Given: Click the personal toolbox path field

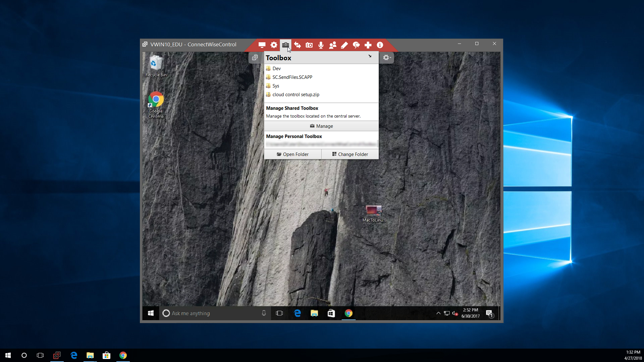Looking at the screenshot, I should 321,144.
